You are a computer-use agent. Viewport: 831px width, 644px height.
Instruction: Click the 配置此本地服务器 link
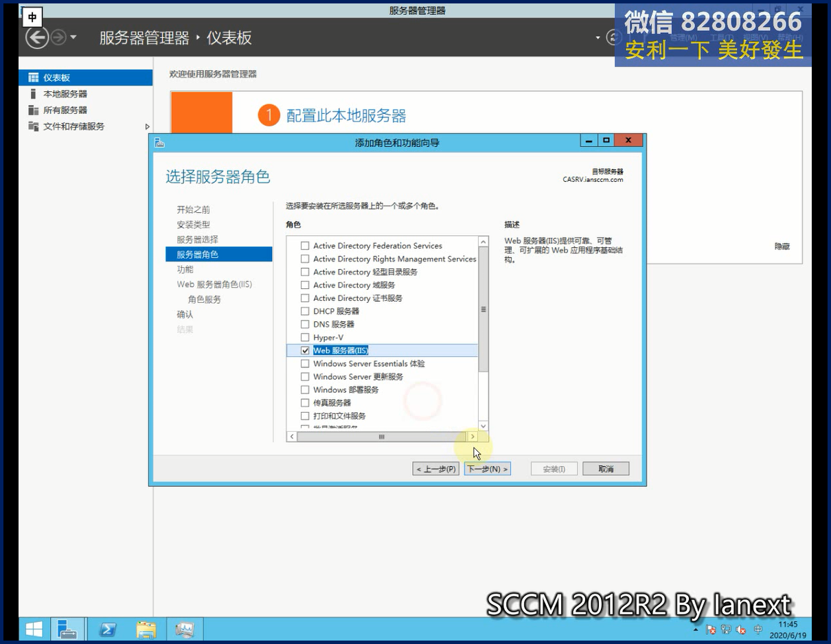346,115
